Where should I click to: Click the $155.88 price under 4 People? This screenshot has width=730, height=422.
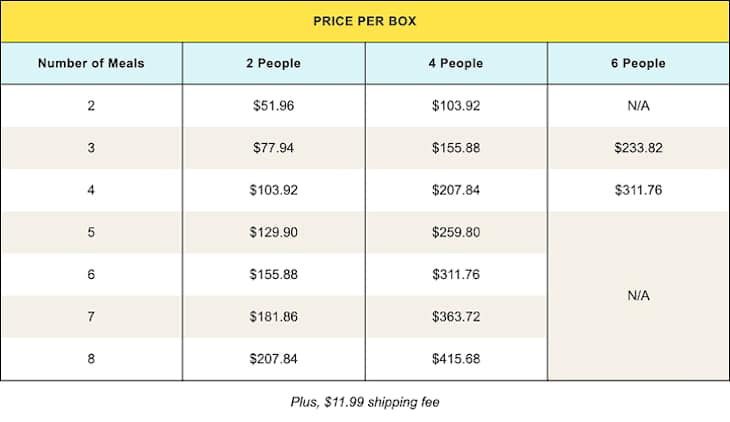456,148
